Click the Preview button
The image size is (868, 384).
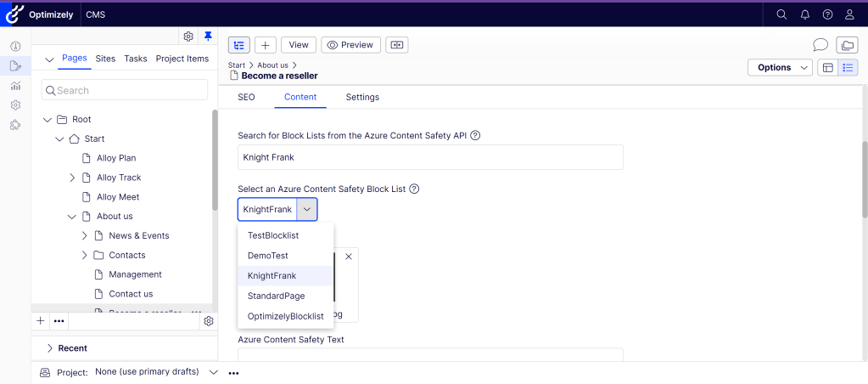point(351,45)
